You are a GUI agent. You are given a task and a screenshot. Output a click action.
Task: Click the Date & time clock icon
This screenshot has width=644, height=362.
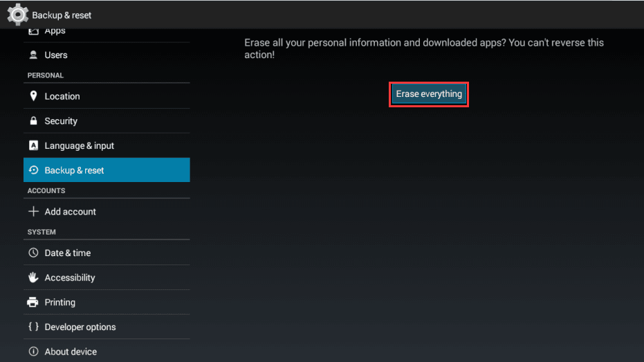[33, 253]
